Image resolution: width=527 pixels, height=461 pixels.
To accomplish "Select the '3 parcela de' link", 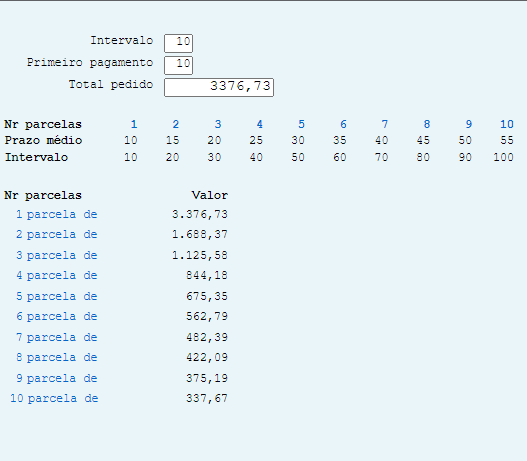I will [x=57, y=255].
